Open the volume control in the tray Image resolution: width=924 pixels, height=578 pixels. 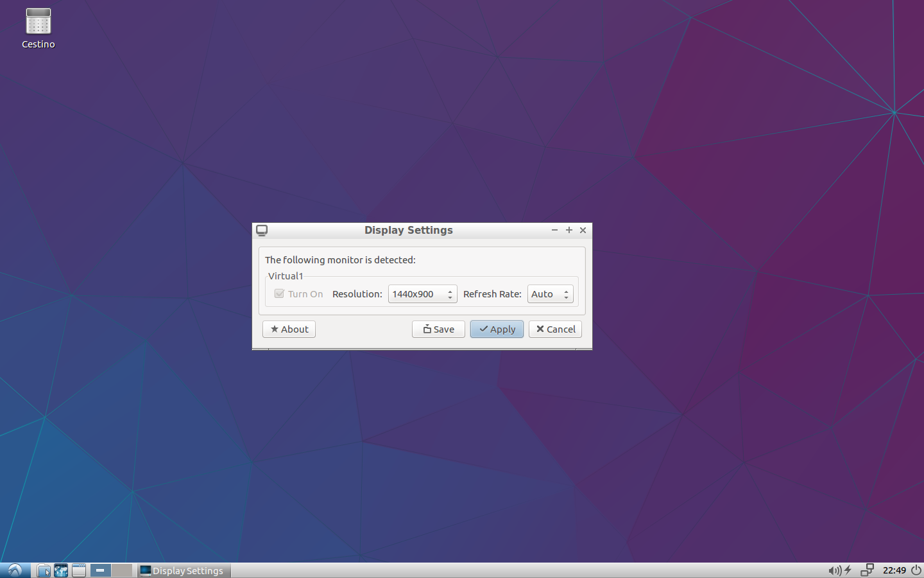pyautogui.click(x=834, y=570)
